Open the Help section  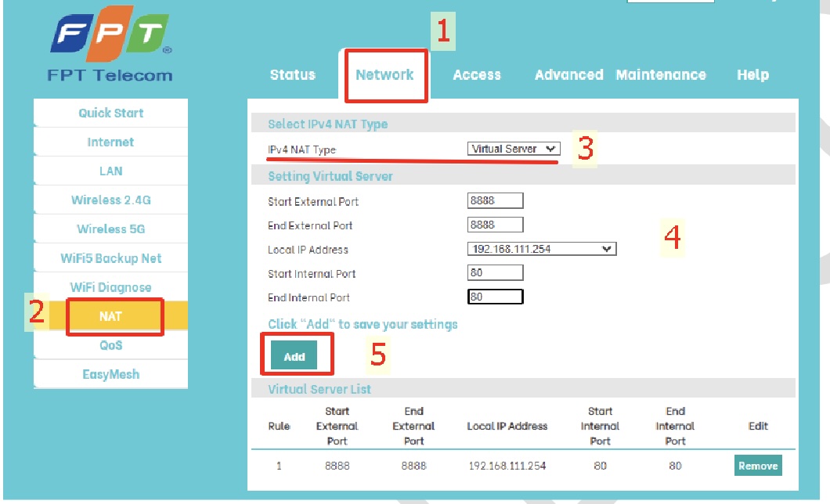point(752,74)
